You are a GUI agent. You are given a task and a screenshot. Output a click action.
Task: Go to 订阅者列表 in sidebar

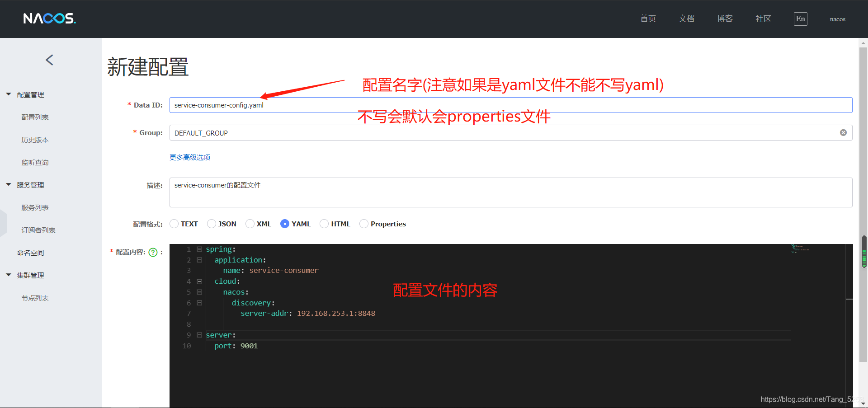(38, 230)
